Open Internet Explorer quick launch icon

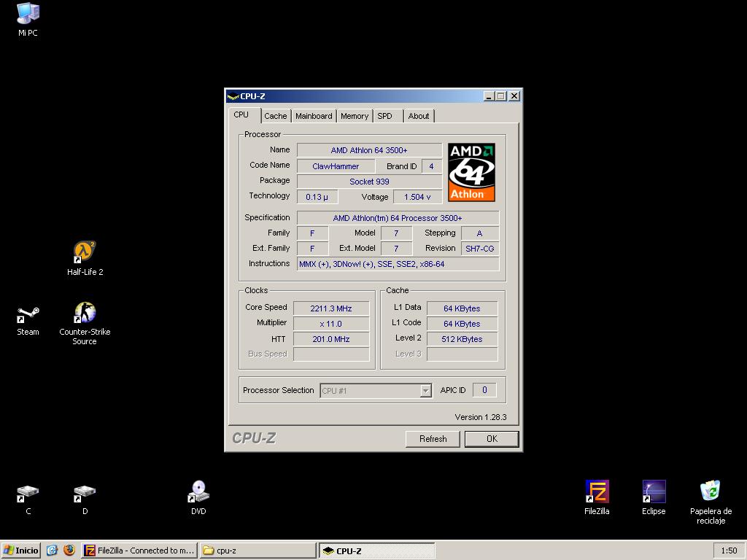click(x=52, y=550)
